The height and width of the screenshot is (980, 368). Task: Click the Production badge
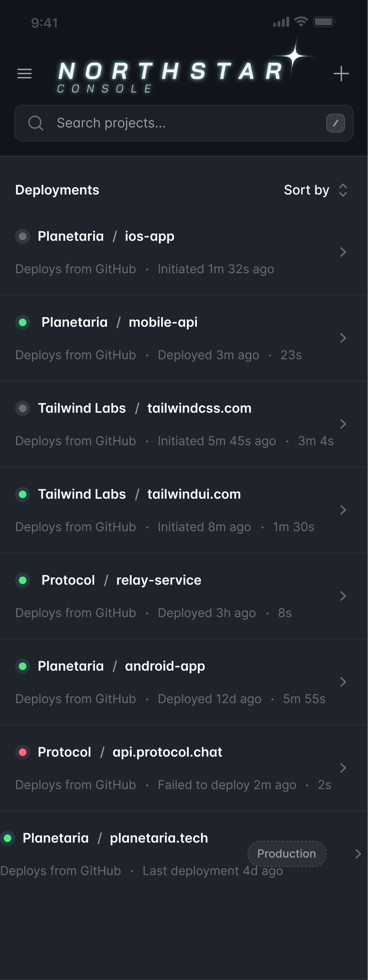[286, 854]
